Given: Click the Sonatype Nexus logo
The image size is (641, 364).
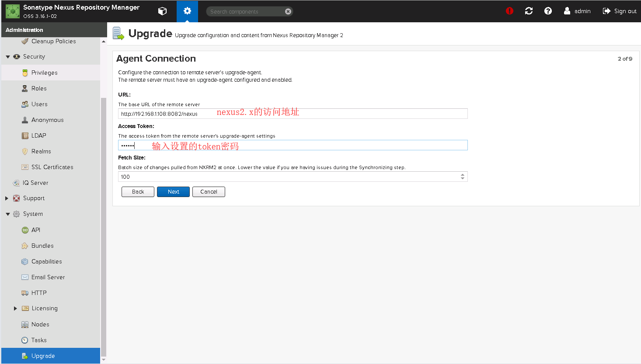Looking at the screenshot, I should 13,11.
